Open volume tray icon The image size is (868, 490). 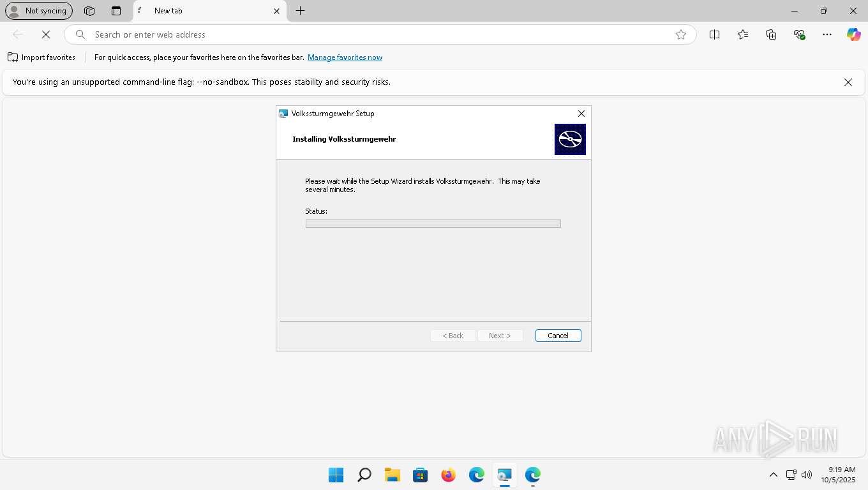click(x=806, y=475)
